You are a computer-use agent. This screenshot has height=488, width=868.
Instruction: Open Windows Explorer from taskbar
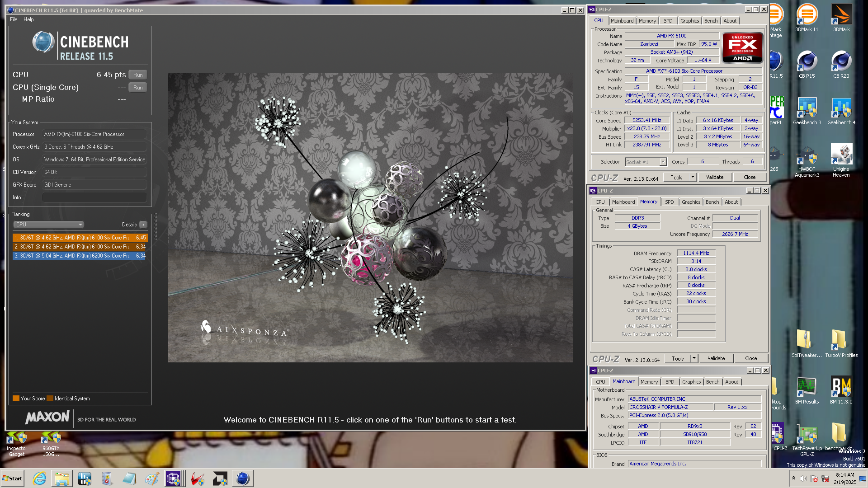tap(62, 479)
